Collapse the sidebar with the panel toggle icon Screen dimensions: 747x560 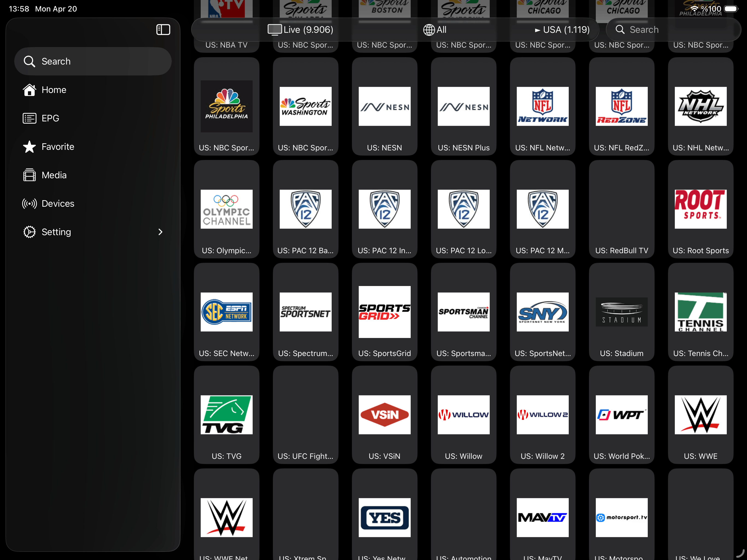pos(163,30)
